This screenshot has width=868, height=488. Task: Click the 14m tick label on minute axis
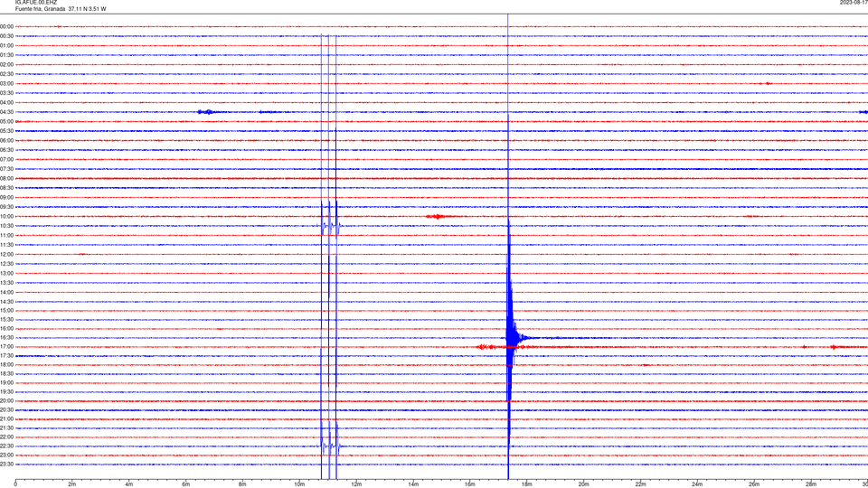pos(413,484)
